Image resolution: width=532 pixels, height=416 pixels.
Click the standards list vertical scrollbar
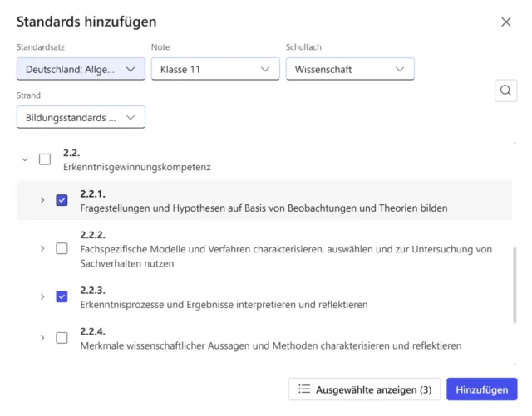coord(515,285)
